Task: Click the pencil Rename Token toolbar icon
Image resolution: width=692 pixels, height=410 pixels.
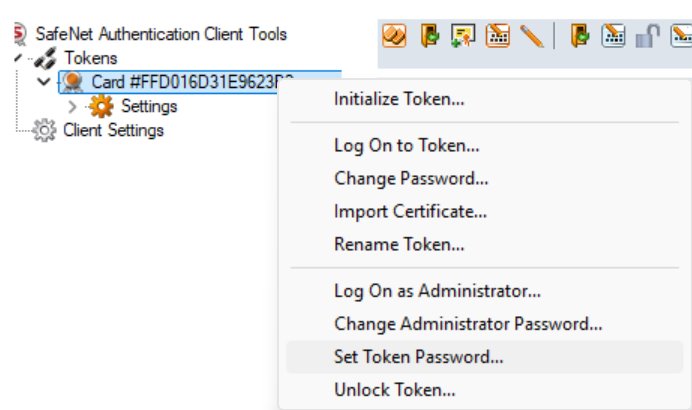Action: (x=532, y=36)
